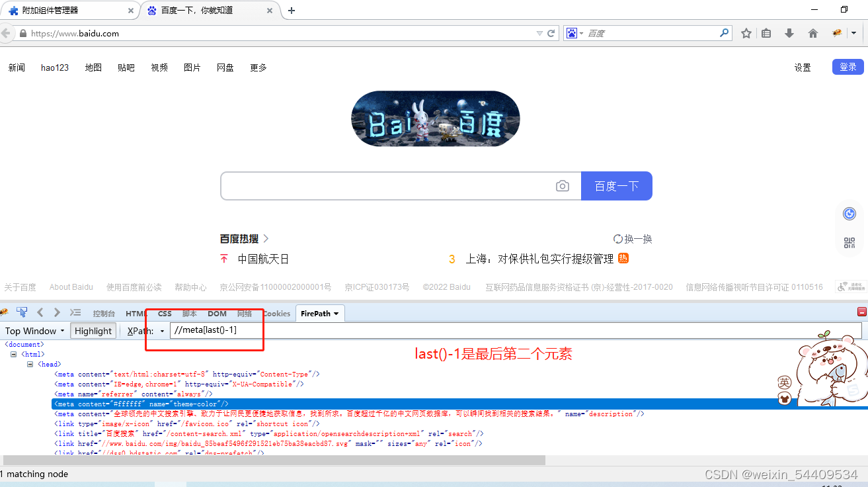Open the FirePath tab dropdown arrow
Viewport: 868px width, 487px height.
[x=336, y=314]
